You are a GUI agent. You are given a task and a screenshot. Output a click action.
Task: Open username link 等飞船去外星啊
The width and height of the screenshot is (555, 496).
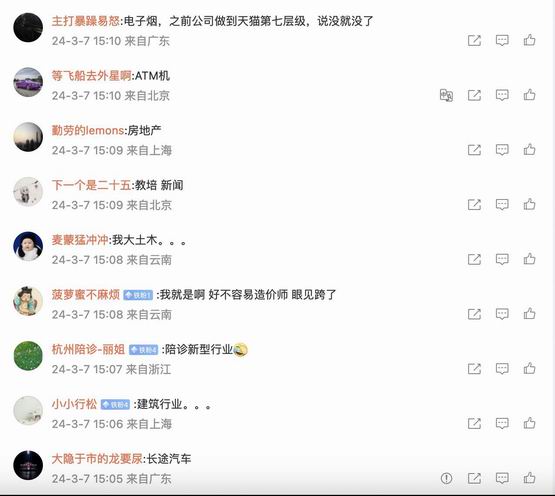point(91,75)
